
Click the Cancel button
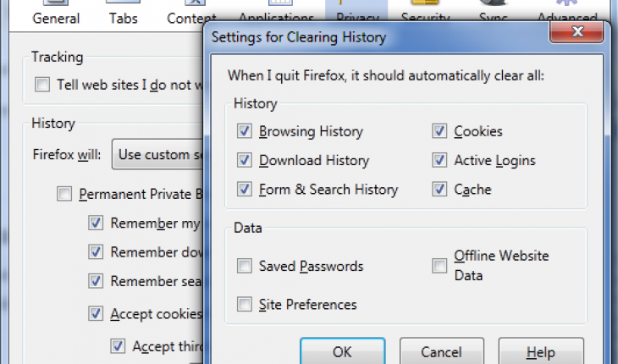pos(441,351)
